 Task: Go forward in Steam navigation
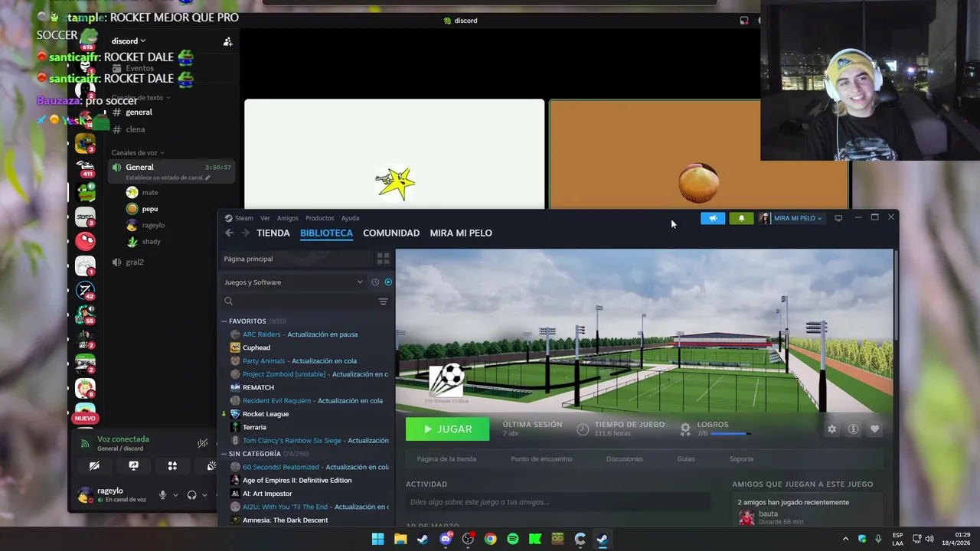(245, 233)
